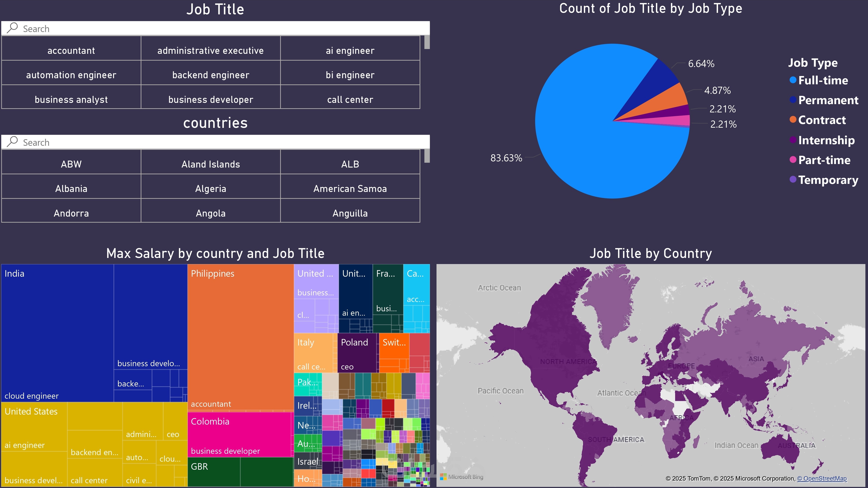
Task: Click the search icon in the Job Title slicer
Action: 12,28
